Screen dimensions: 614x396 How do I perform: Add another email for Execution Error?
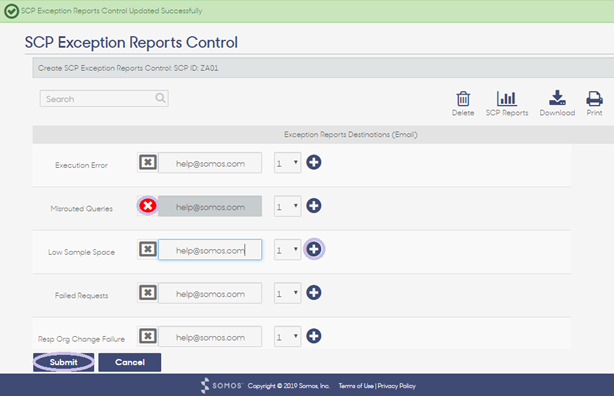pos(314,162)
